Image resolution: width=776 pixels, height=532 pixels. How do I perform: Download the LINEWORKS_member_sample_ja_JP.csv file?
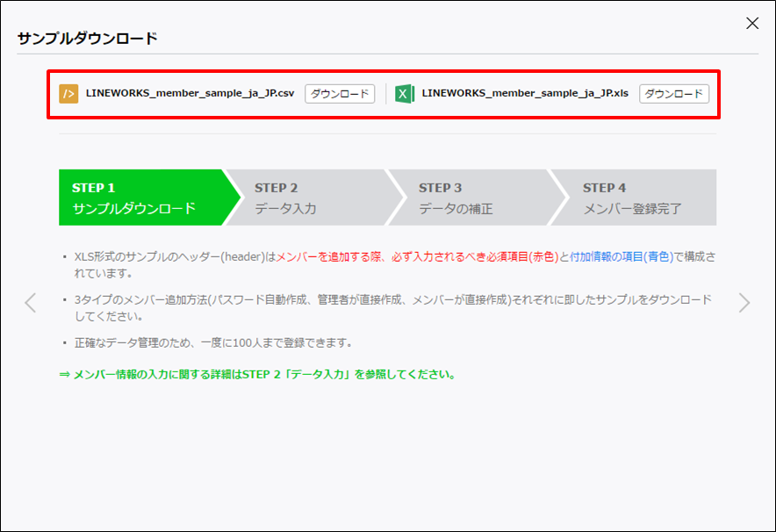coord(340,94)
